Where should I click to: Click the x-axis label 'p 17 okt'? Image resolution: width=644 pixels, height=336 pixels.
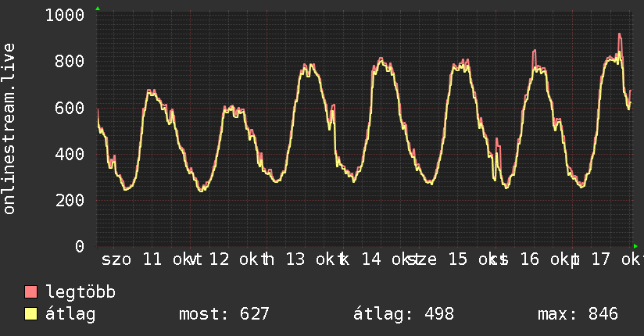pyautogui.click(x=607, y=259)
